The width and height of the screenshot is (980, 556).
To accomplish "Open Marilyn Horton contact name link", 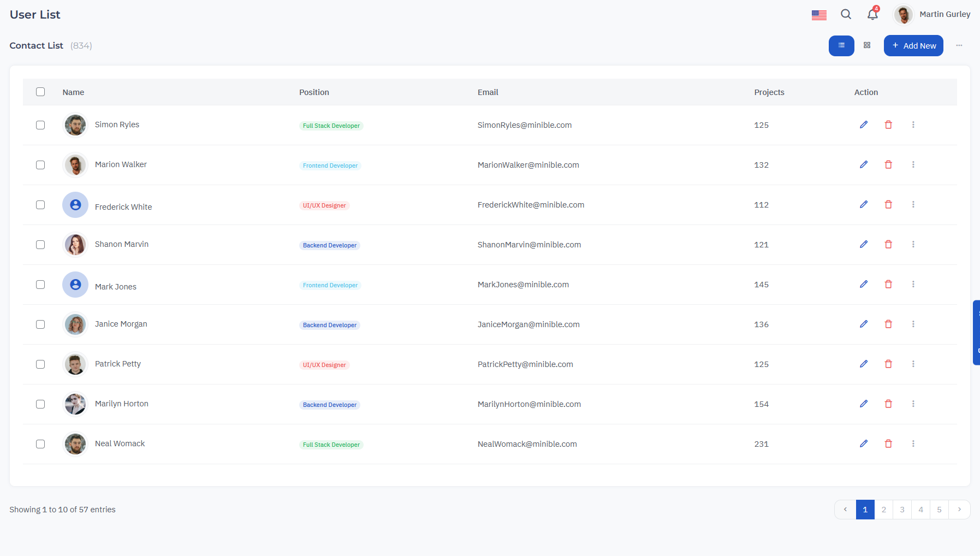I will pos(122,404).
